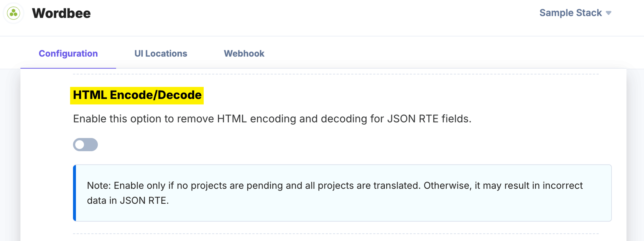
Task: Enable the HTML Encode/Decode toggle
Action: pos(85,145)
